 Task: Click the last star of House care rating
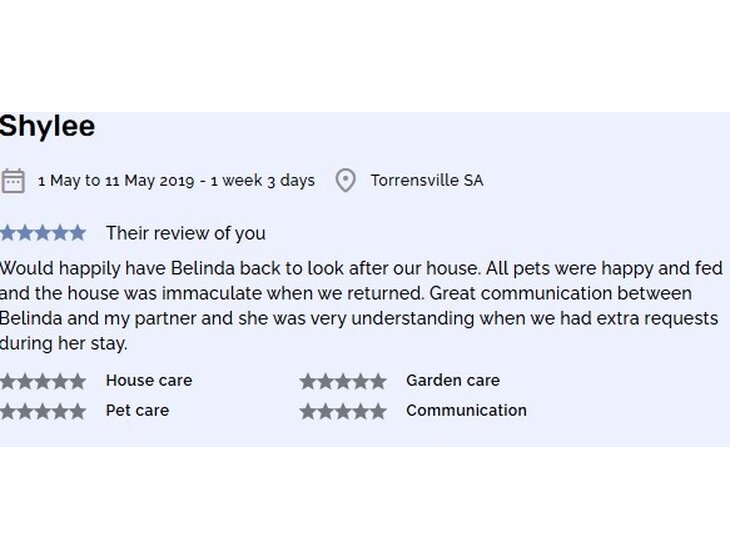(77, 381)
